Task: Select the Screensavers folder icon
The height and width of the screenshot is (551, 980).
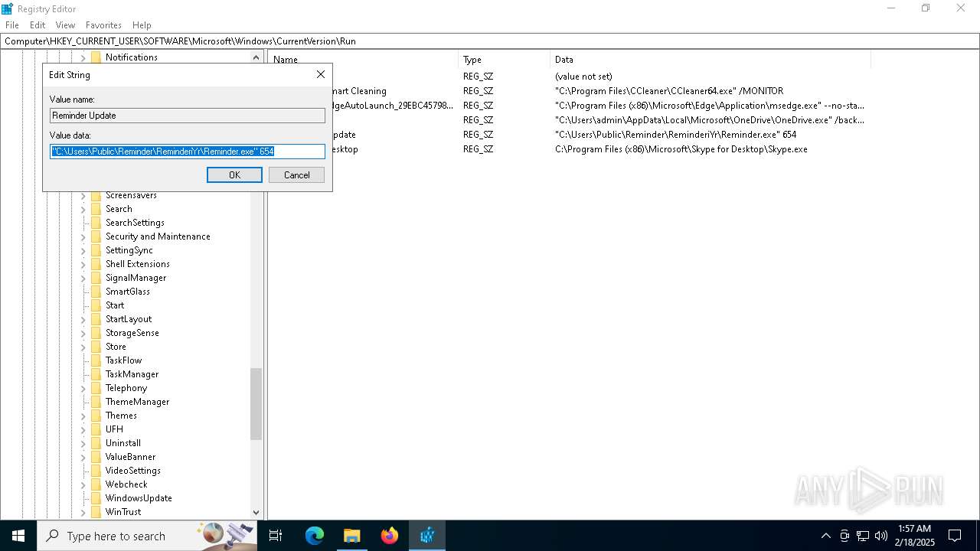Action: [96, 195]
